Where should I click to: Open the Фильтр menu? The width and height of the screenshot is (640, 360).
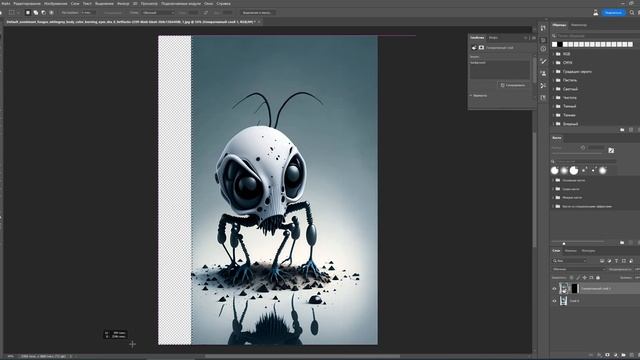click(123, 4)
